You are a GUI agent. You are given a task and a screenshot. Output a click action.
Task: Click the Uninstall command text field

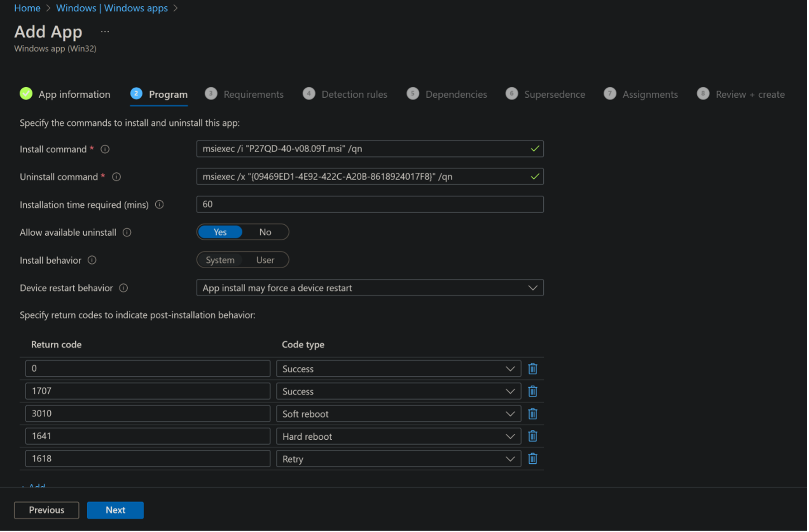pyautogui.click(x=362, y=177)
